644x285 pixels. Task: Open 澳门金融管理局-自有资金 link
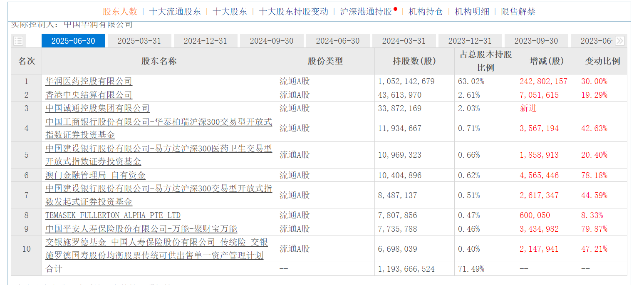95,175
